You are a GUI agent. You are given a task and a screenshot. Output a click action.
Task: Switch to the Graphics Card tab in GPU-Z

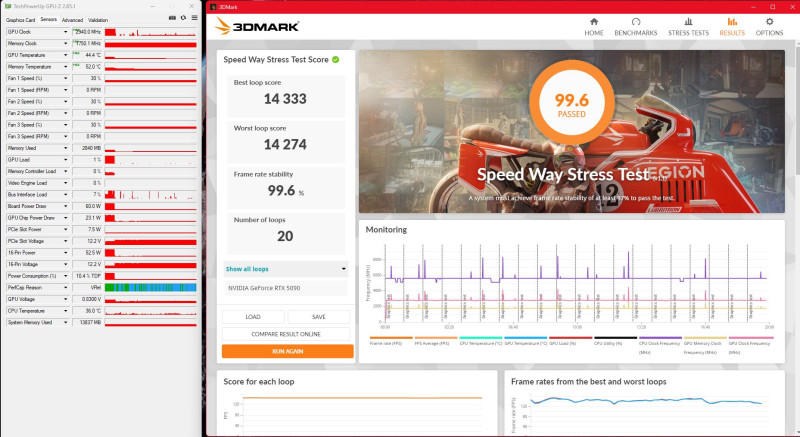click(20, 20)
